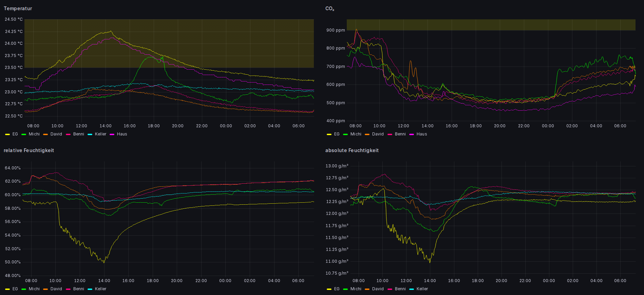644x295 pixels.
Task: Click the 14:00 mark on Temperatur time axis
Action: click(x=106, y=126)
